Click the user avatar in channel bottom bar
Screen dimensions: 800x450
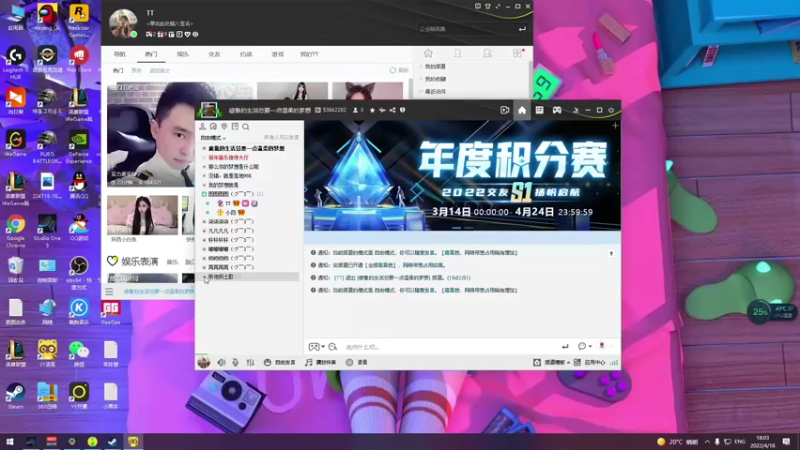[x=204, y=362]
